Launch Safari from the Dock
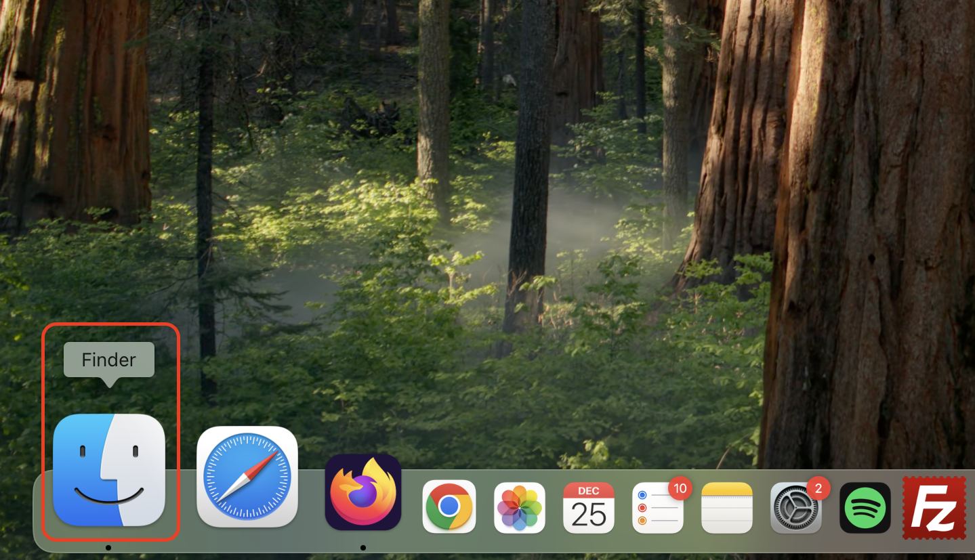Image resolution: width=975 pixels, height=560 pixels. coord(247,477)
